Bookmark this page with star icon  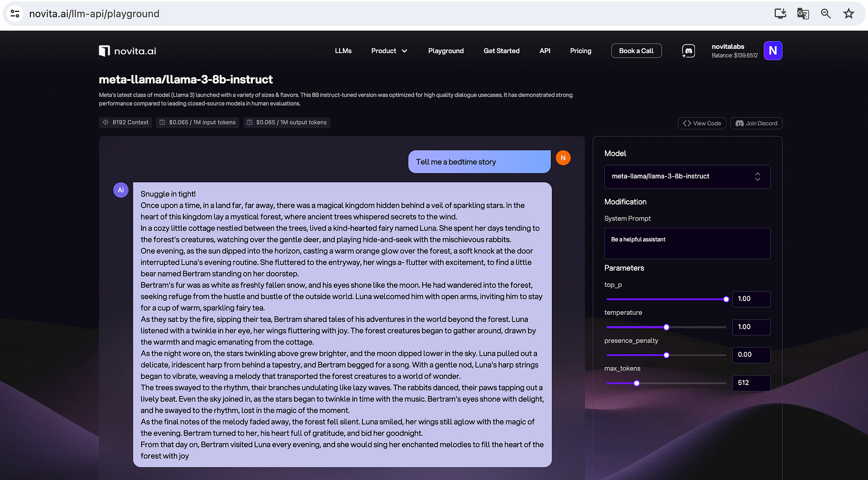849,14
